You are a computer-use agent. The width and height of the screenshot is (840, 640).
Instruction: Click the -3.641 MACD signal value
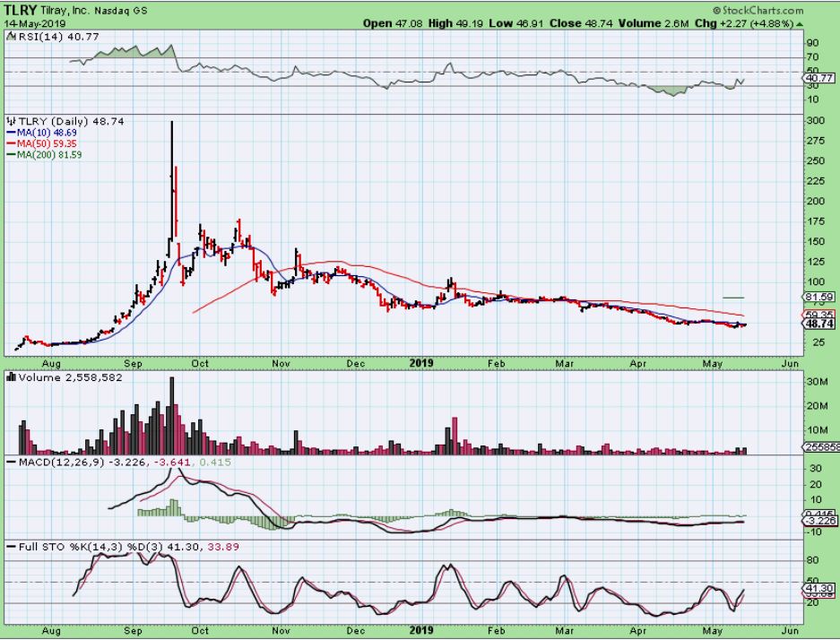click(172, 462)
